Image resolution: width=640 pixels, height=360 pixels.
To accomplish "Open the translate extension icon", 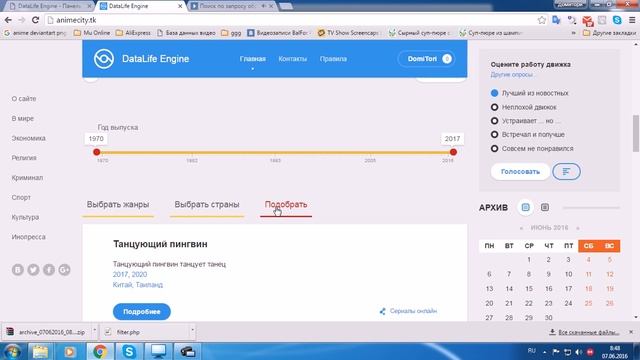I will click(556, 20).
